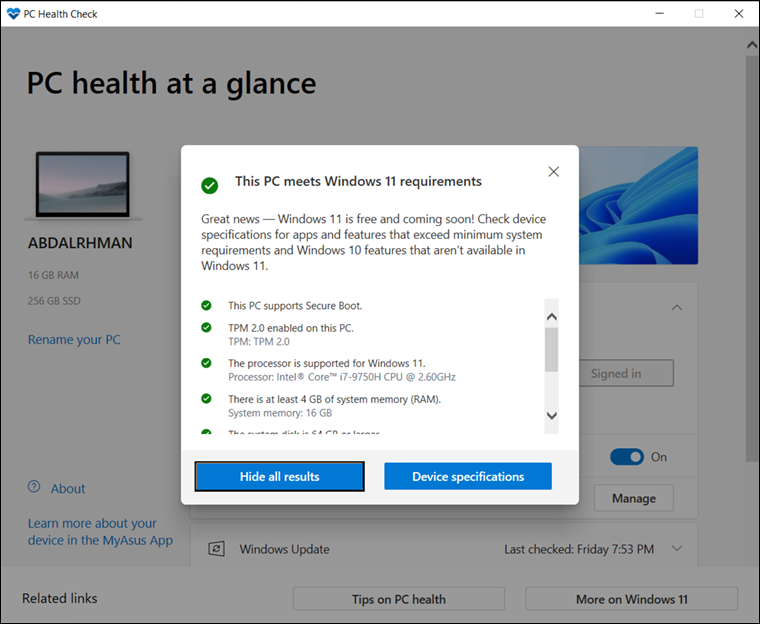Screen dimensions: 760x624
Task: Click the About question mark icon
Action: [x=34, y=487]
